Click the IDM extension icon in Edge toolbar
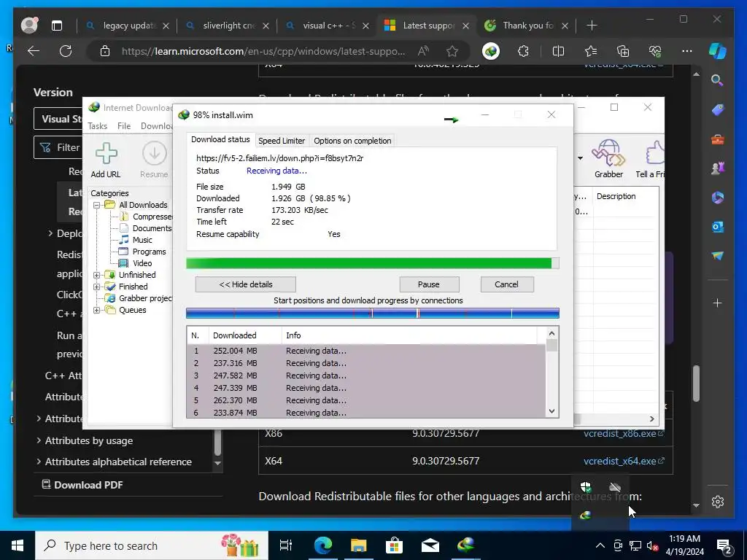This screenshot has height=560, width=747. click(x=491, y=51)
